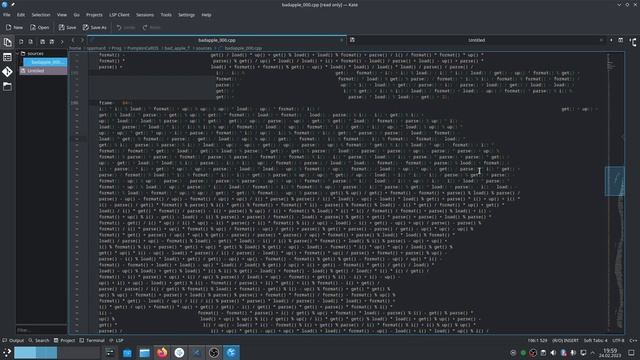
Task: Switch to badapple_000.cpp tab
Action: coord(217,40)
